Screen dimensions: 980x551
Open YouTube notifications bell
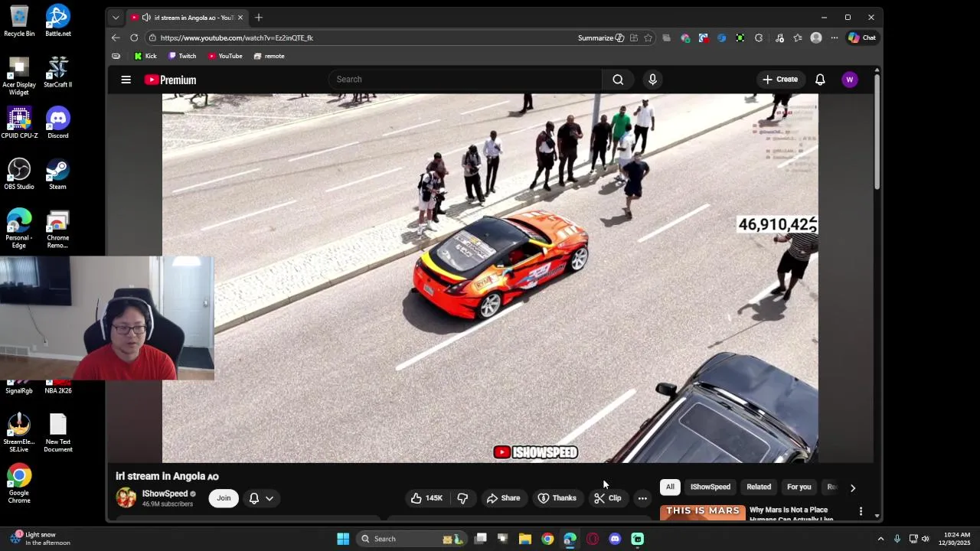tap(820, 80)
